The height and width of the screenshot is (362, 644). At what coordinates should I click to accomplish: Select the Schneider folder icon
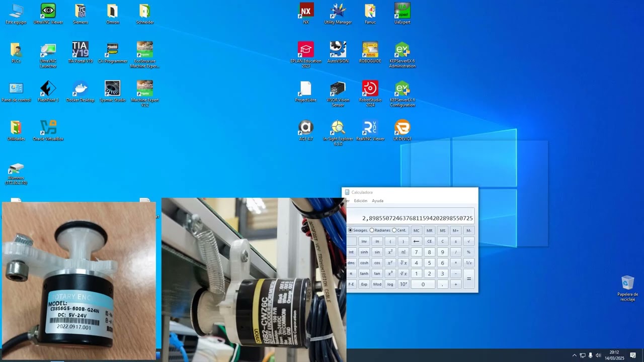click(145, 14)
